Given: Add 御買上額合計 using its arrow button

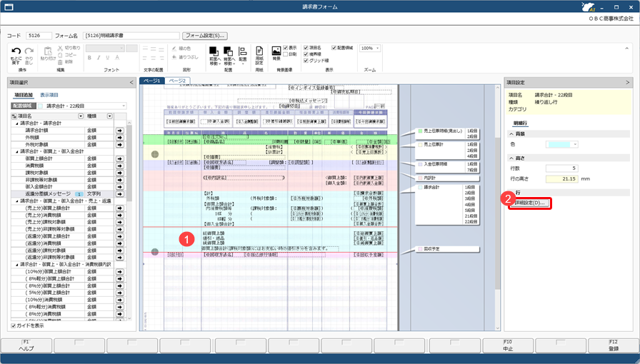Looking at the screenshot, I should [x=119, y=158].
